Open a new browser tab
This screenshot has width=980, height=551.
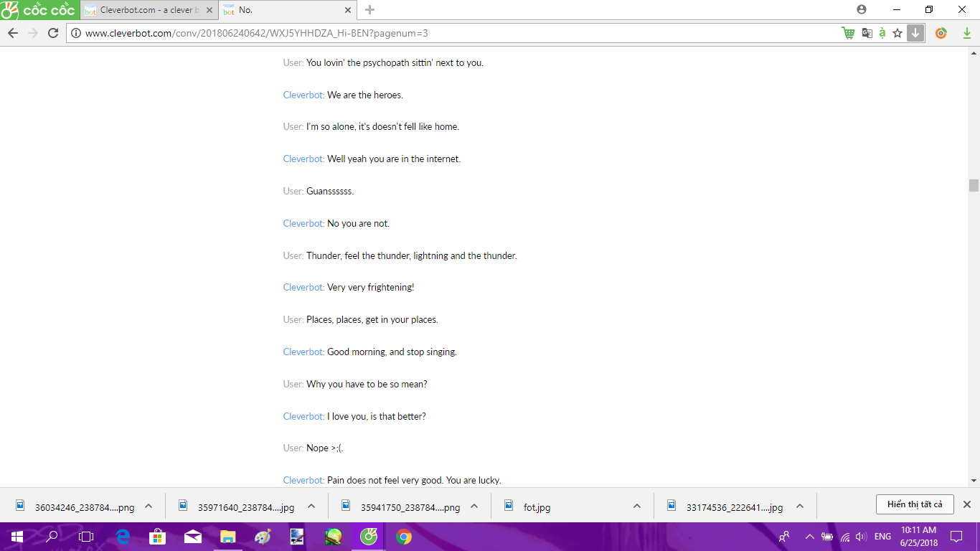tap(369, 10)
